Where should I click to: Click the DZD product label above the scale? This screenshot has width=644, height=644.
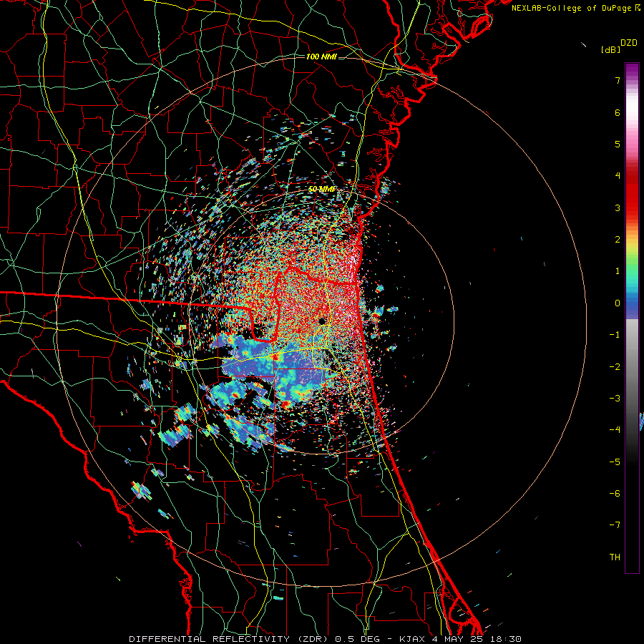click(629, 43)
